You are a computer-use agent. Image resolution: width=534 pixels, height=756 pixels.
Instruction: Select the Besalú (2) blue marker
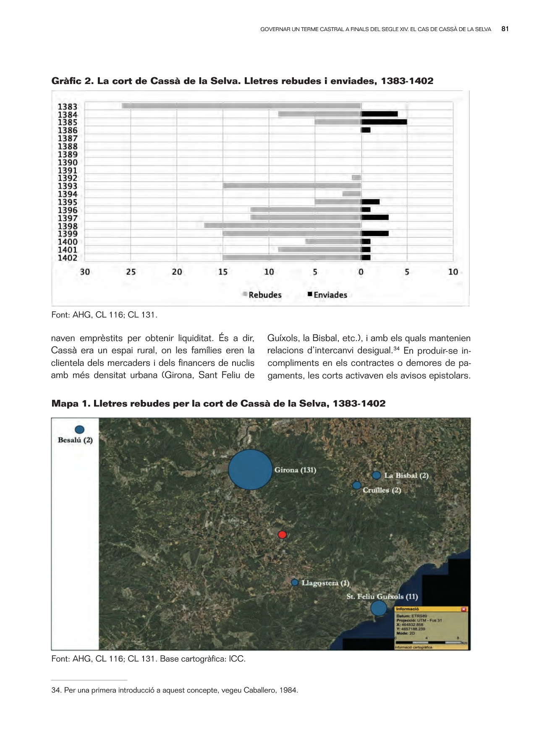click(79, 429)
